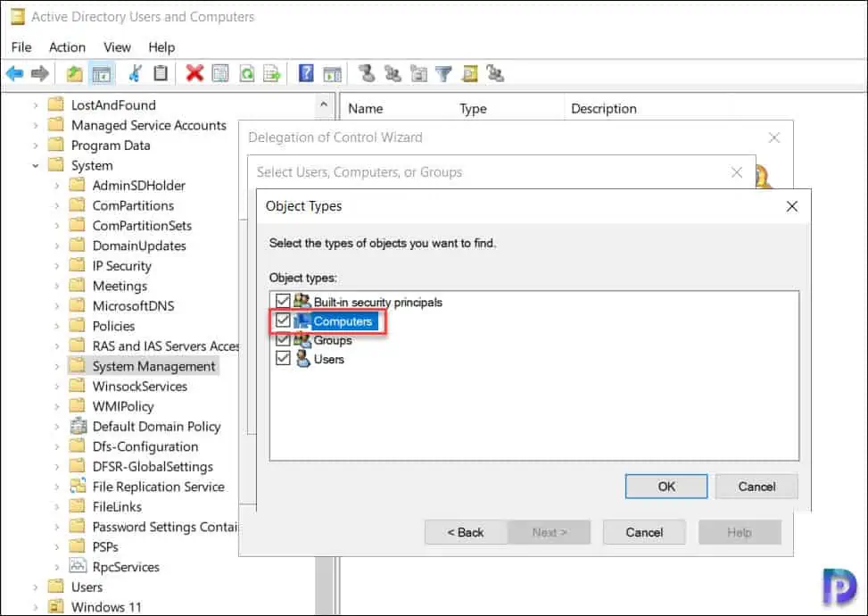Expand the Policies tree node
Screen dimensions: 868x616
click(57, 326)
